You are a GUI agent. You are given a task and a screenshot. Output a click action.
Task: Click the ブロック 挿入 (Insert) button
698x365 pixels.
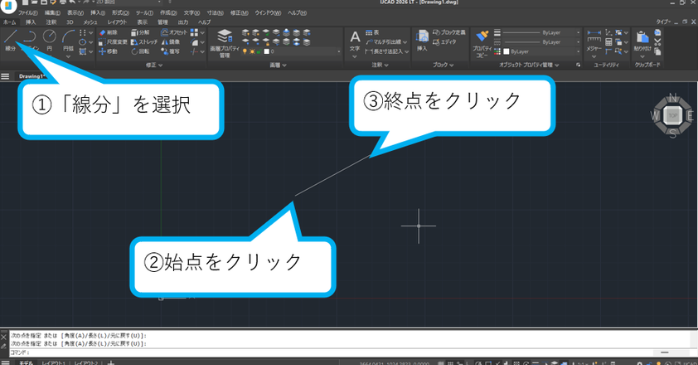click(x=422, y=40)
